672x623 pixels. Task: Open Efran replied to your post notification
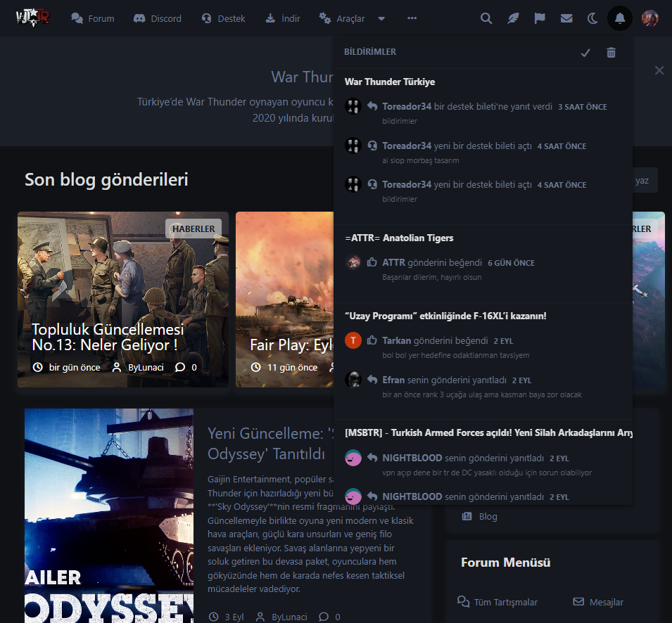click(483, 387)
